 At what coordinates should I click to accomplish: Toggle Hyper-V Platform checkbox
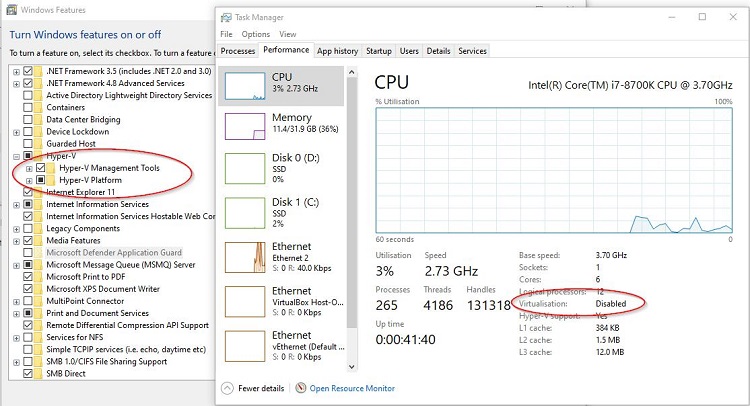coord(41,180)
